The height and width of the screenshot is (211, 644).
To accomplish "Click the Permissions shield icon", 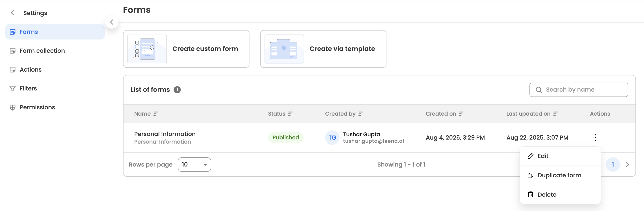I will (x=13, y=107).
